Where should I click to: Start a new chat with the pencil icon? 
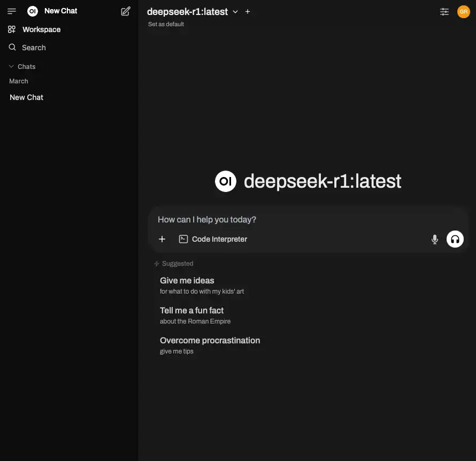point(126,11)
